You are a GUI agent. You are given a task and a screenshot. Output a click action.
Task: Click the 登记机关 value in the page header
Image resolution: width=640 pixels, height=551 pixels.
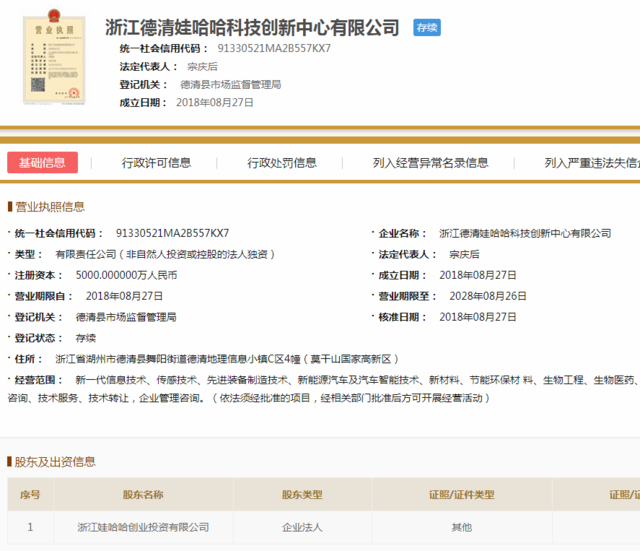coord(230,84)
